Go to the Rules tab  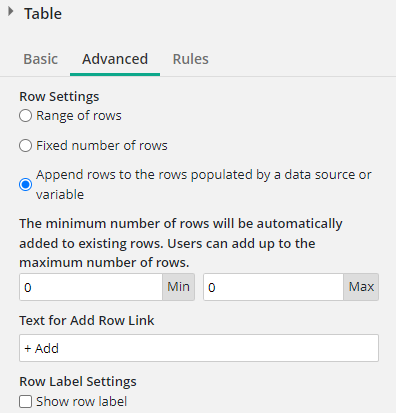click(x=191, y=59)
